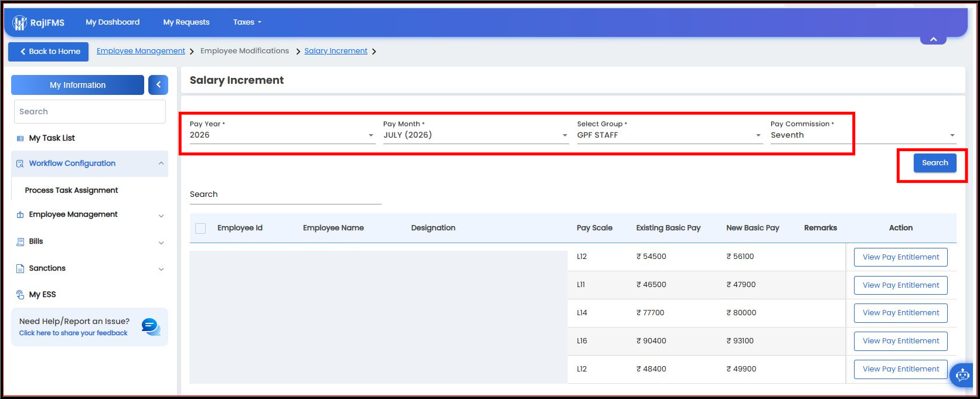Viewport: 980px width, 399px height.
Task: Click the My Task List icon
Action: point(21,138)
